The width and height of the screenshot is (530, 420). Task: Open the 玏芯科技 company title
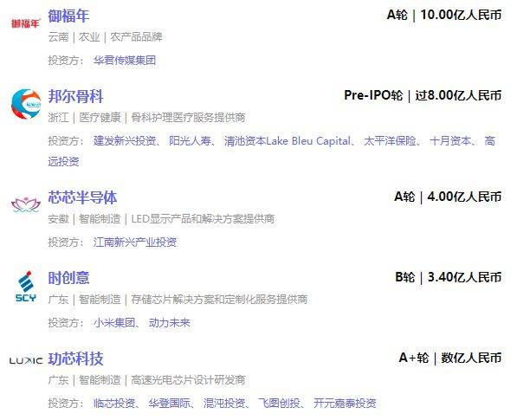tap(75, 359)
